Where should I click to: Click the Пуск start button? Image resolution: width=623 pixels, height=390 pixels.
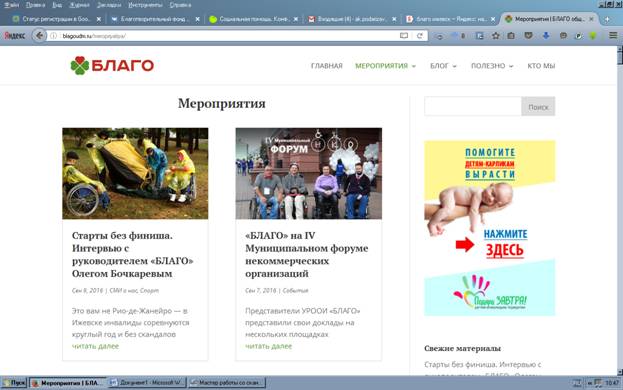pos(14,383)
